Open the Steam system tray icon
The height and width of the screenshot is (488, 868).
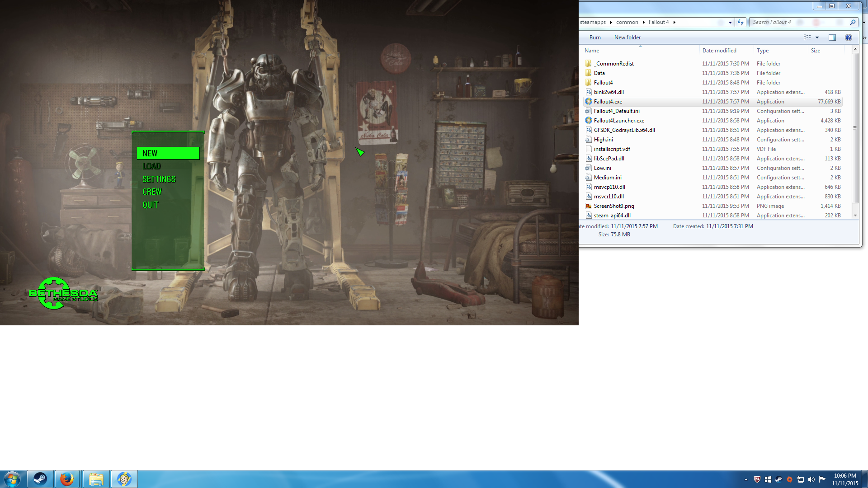click(778, 479)
